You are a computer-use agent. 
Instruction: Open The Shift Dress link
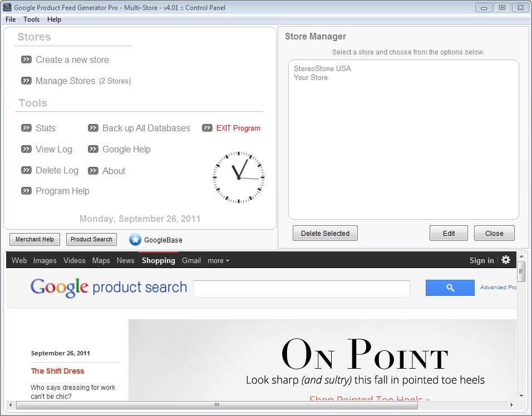pyautogui.click(x=58, y=371)
